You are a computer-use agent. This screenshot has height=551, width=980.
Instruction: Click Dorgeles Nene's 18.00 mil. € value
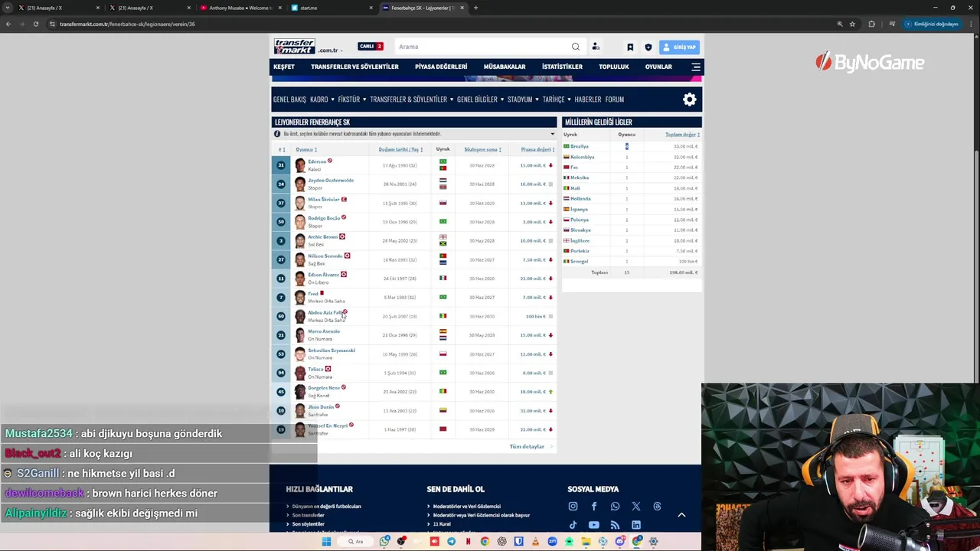tap(532, 392)
